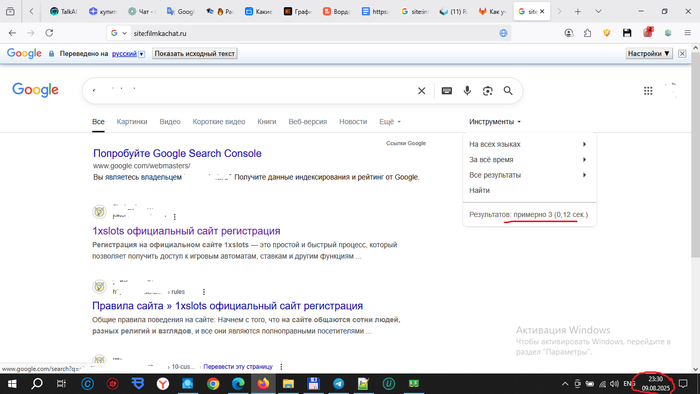Image resolution: width=700 pixels, height=394 pixels.
Task: Click the Найти option in tools menu
Action: coord(479,191)
